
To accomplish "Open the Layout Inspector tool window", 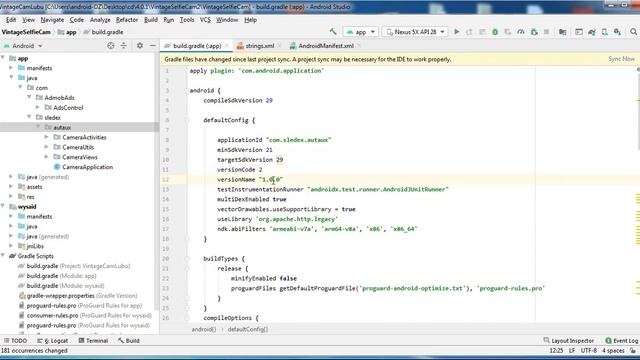I will click(569, 340).
